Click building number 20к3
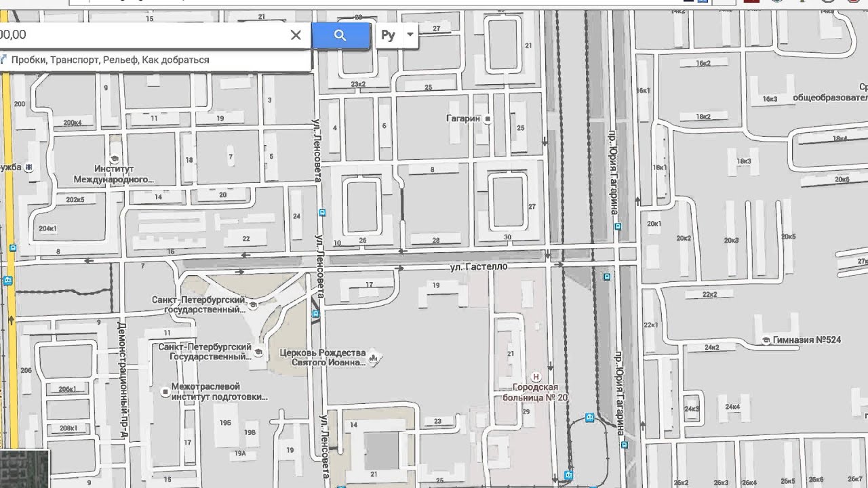Screen dimensions: 868x488 click(x=732, y=241)
